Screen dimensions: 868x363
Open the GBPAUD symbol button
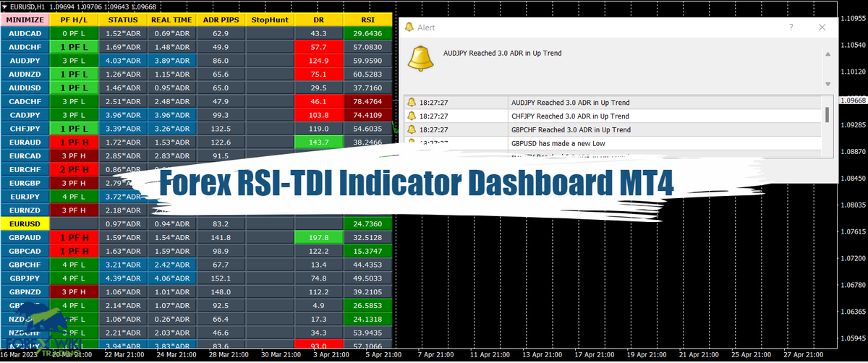coord(25,237)
